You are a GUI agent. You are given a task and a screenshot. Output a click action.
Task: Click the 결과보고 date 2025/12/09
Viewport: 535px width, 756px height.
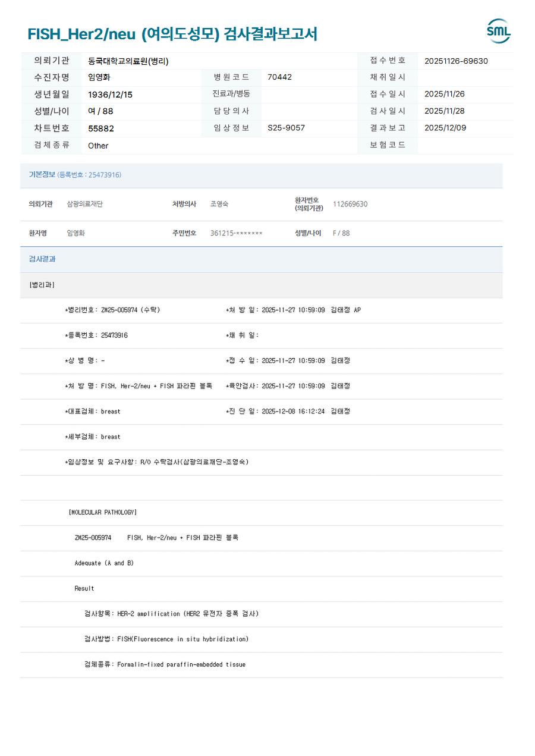(445, 128)
